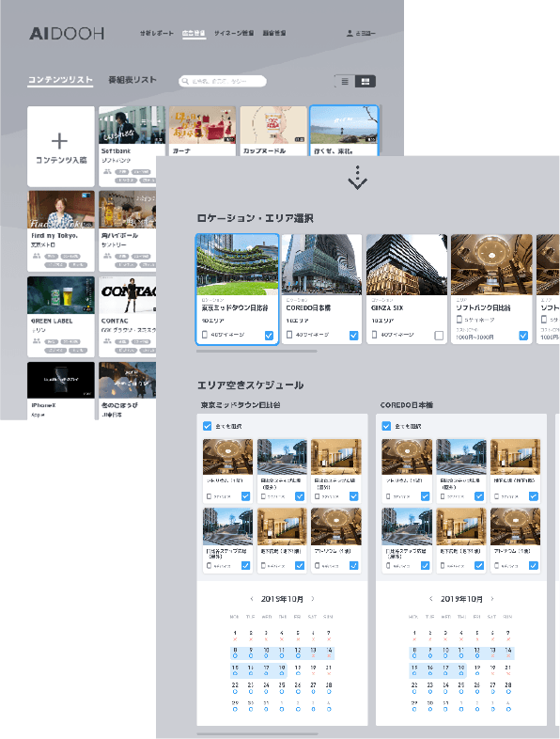This screenshot has height=739, width=560.
Task: Switch to the コンテンツリスト tab
Action: coord(60,80)
